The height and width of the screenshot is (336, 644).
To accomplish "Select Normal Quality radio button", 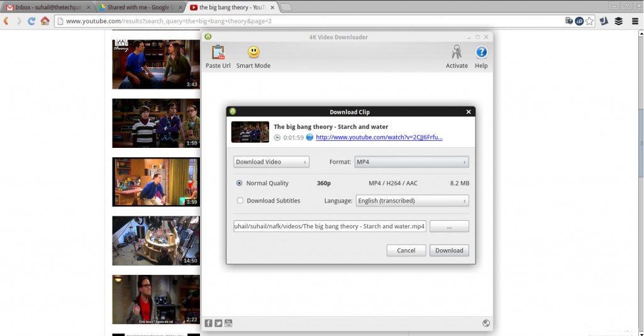I will click(x=240, y=183).
